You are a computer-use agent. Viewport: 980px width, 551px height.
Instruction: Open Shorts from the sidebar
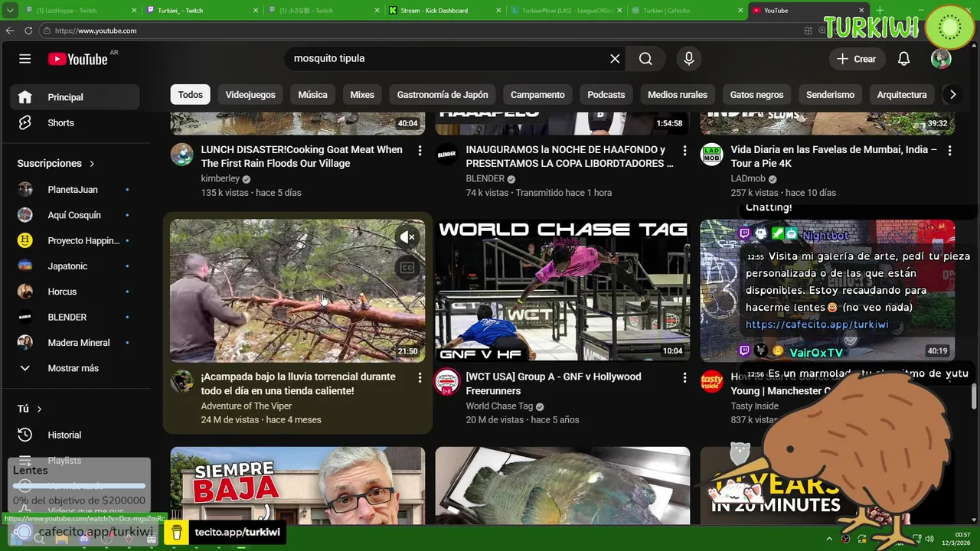point(75,122)
